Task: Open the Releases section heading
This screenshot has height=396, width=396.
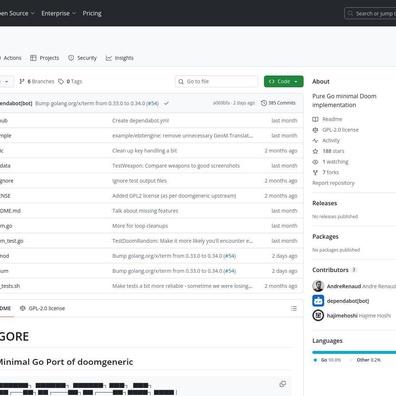Action: click(x=325, y=203)
